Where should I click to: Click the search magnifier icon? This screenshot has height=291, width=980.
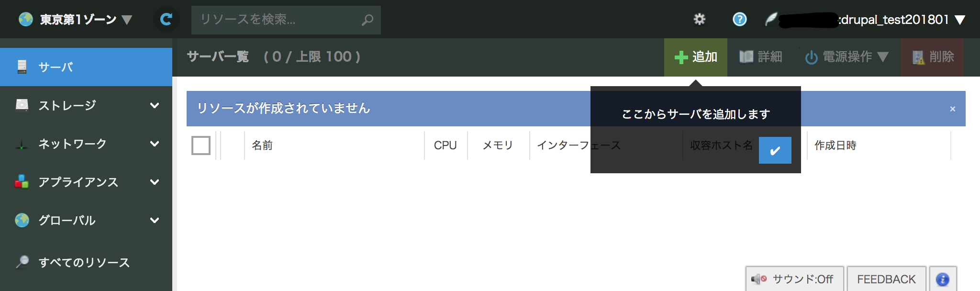367,20
